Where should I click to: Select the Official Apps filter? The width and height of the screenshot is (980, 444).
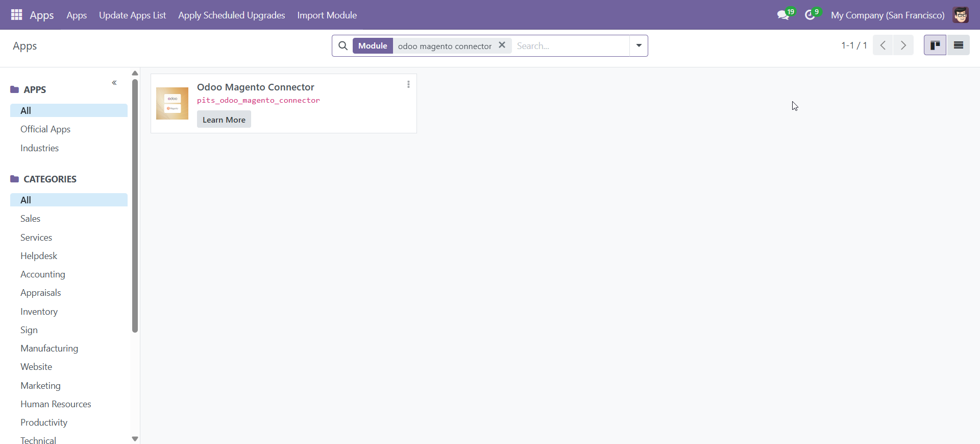point(45,129)
